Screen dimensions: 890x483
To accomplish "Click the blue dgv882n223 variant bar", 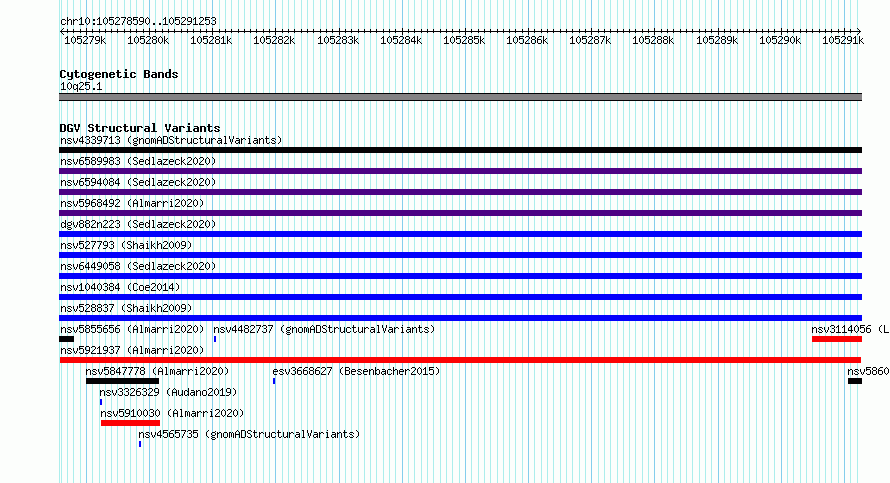I will (x=460, y=234).
